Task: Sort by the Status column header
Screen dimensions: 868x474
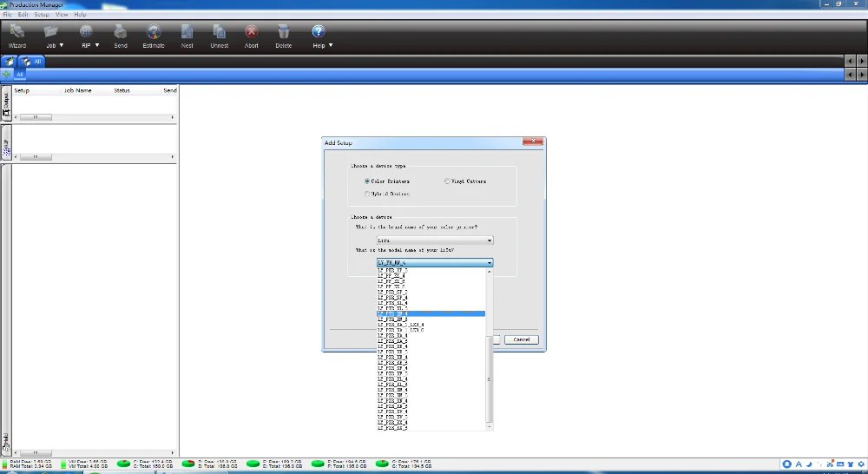Action: [x=135, y=90]
